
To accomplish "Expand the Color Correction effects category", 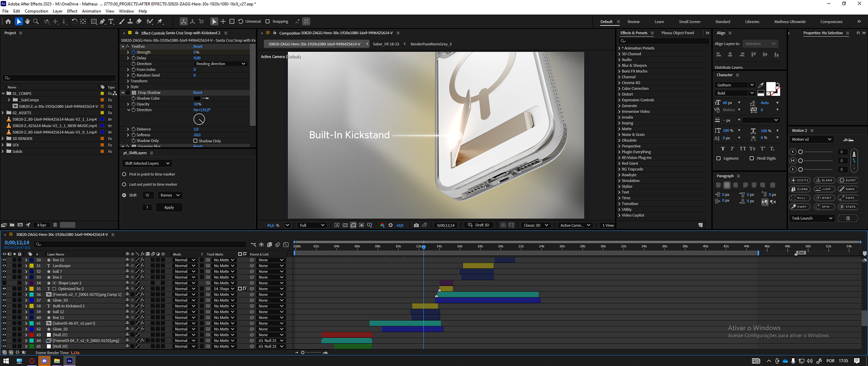I will (x=619, y=89).
